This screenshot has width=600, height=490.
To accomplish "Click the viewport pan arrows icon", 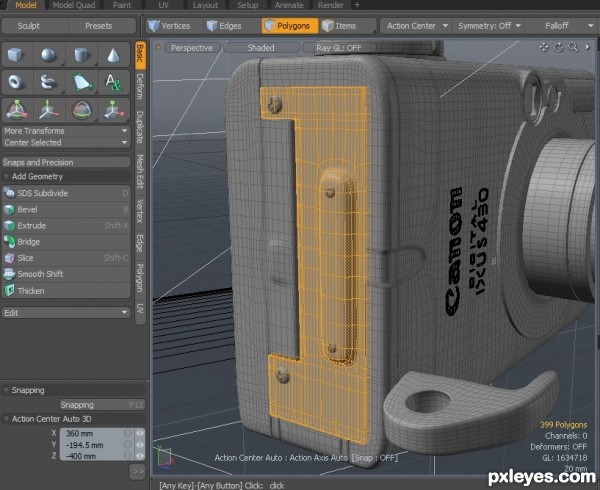I will 543,47.
